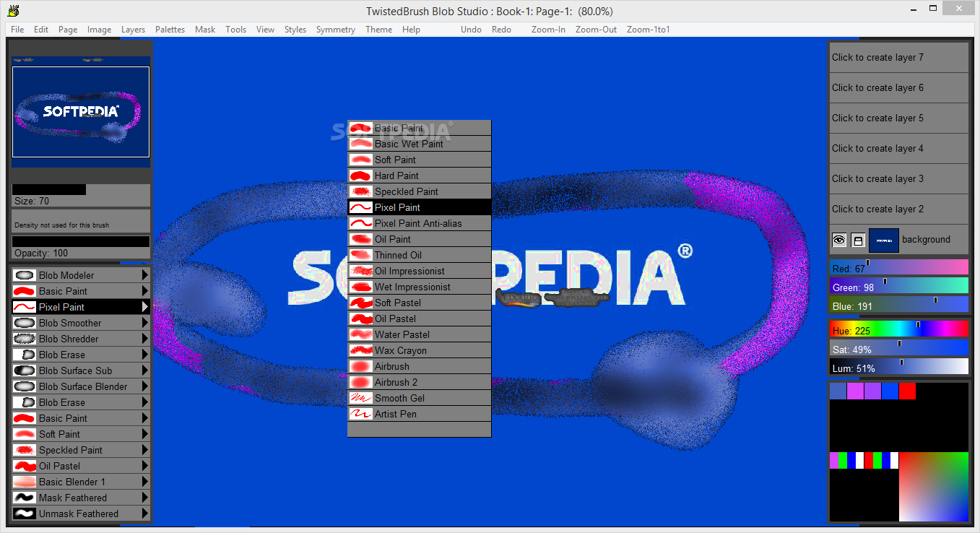The height and width of the screenshot is (533, 980).
Task: Expand the arrow beside Blob Shredder
Action: point(145,339)
